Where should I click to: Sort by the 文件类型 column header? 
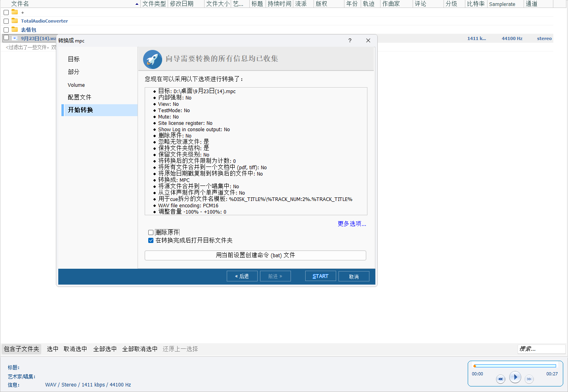pos(154,4)
